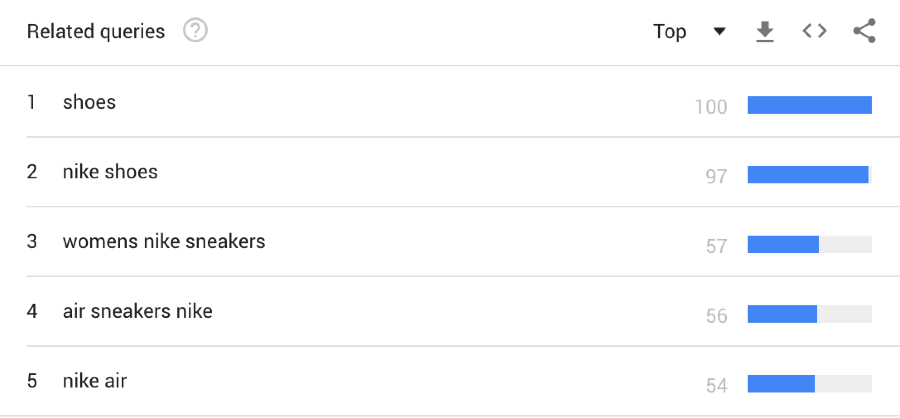This screenshot has height=418, width=900.
Task: Open the embed code icon
Action: [x=815, y=31]
